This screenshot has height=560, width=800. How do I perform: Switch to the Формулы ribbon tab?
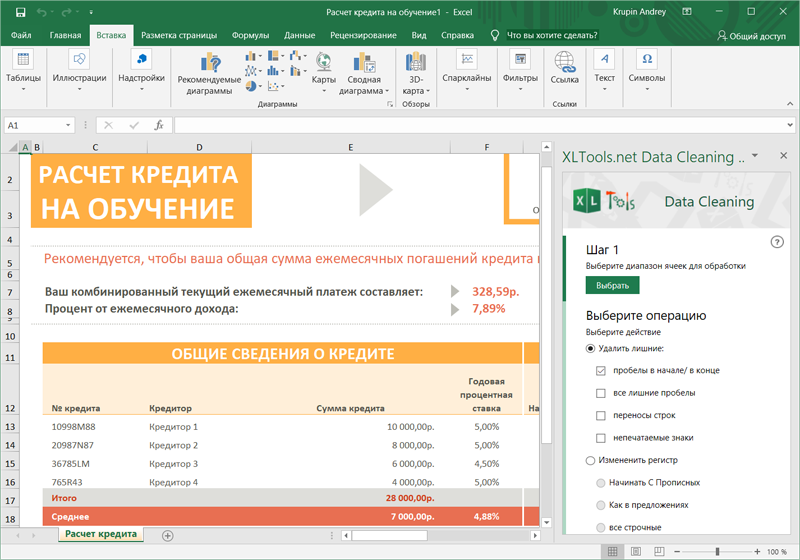[250, 35]
